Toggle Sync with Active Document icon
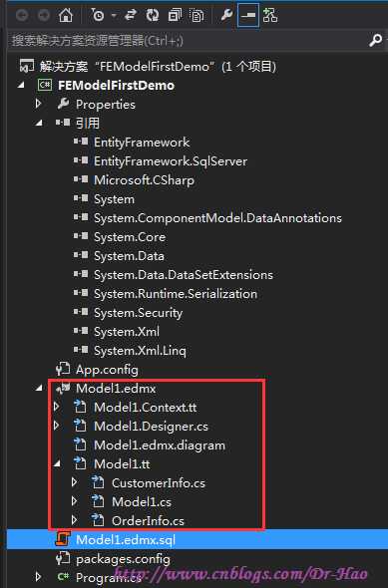The width and height of the screenshot is (388, 588). [x=131, y=15]
